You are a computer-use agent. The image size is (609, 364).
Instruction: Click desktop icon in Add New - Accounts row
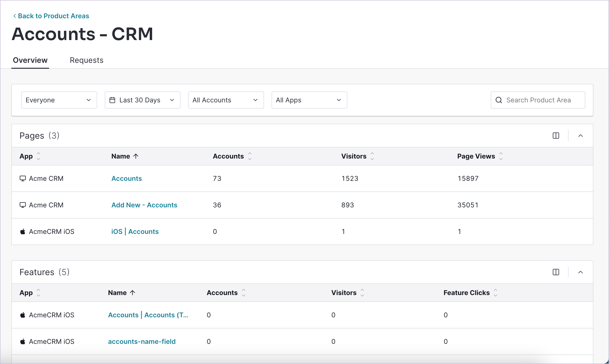tap(23, 205)
